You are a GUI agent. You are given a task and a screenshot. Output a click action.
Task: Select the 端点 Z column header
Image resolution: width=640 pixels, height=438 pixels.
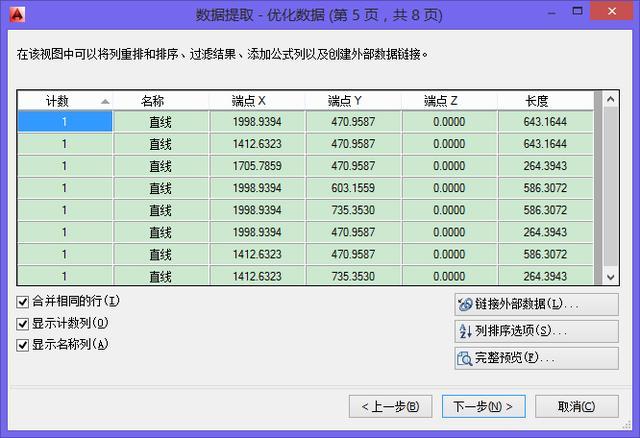coord(449,101)
